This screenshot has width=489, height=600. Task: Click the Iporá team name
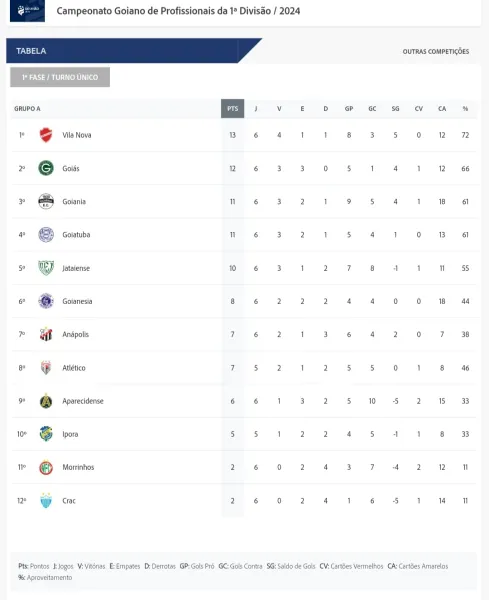70,434
